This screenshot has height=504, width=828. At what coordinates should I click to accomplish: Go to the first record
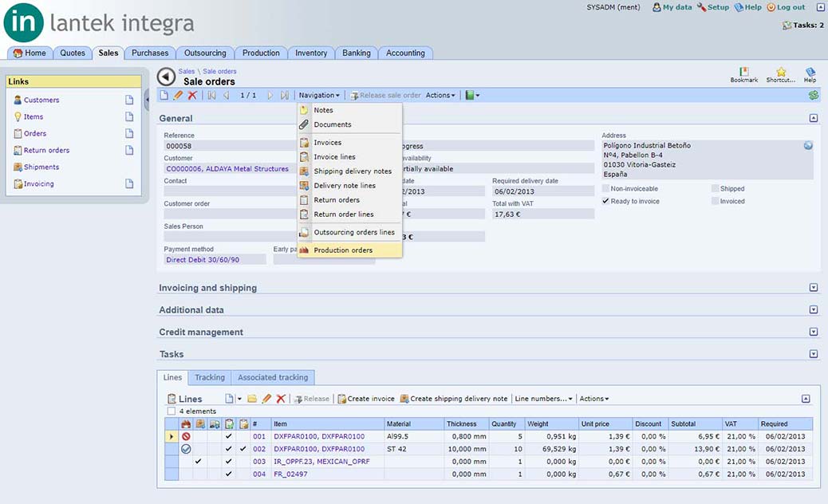pyautogui.click(x=211, y=95)
